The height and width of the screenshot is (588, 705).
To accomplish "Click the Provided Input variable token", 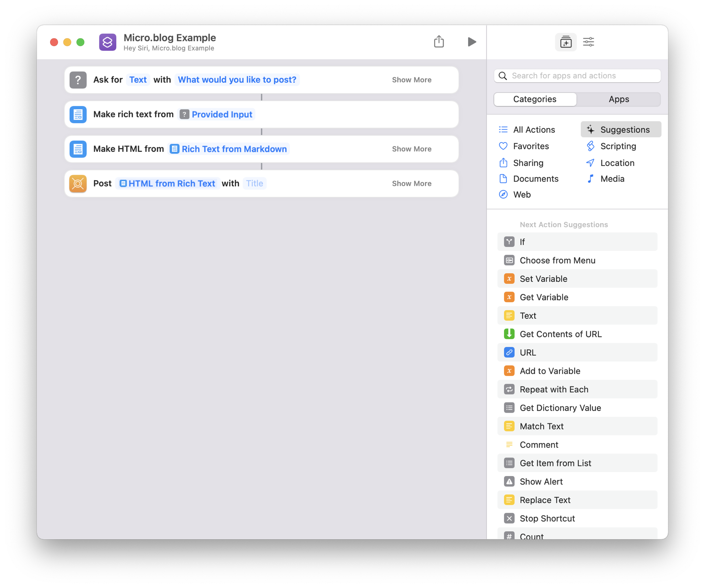I will (x=216, y=114).
